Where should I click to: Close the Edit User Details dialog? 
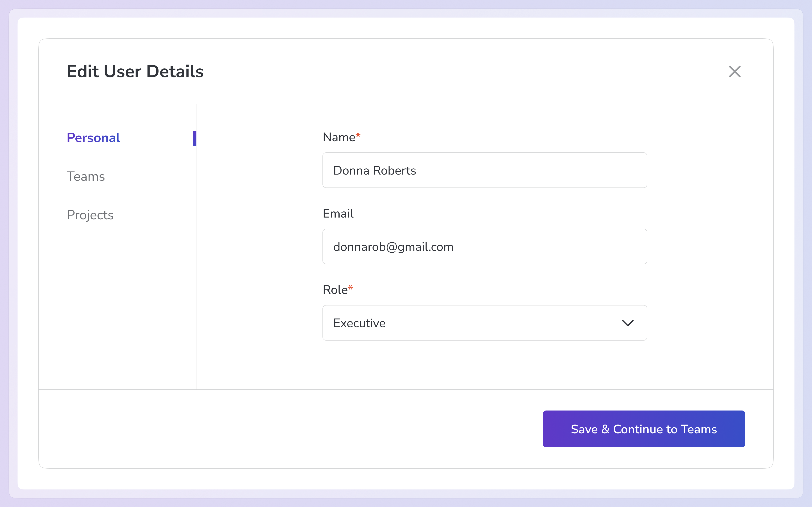coord(734,71)
